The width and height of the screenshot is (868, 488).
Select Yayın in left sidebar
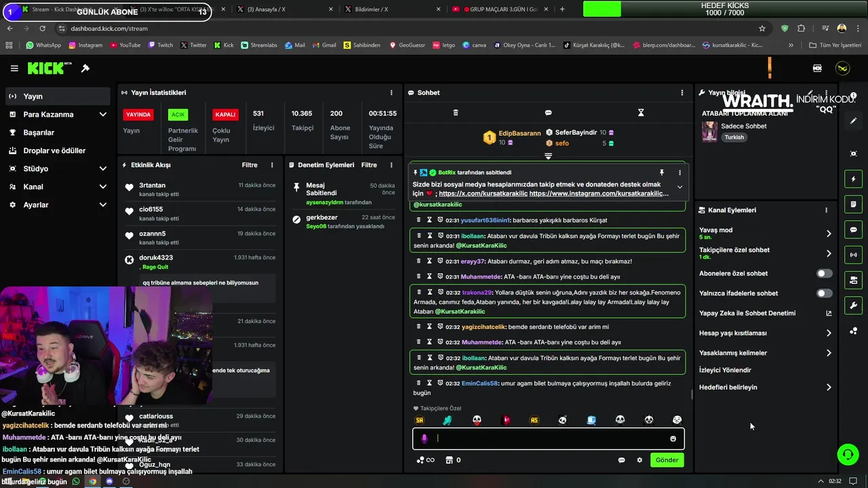[x=58, y=96]
